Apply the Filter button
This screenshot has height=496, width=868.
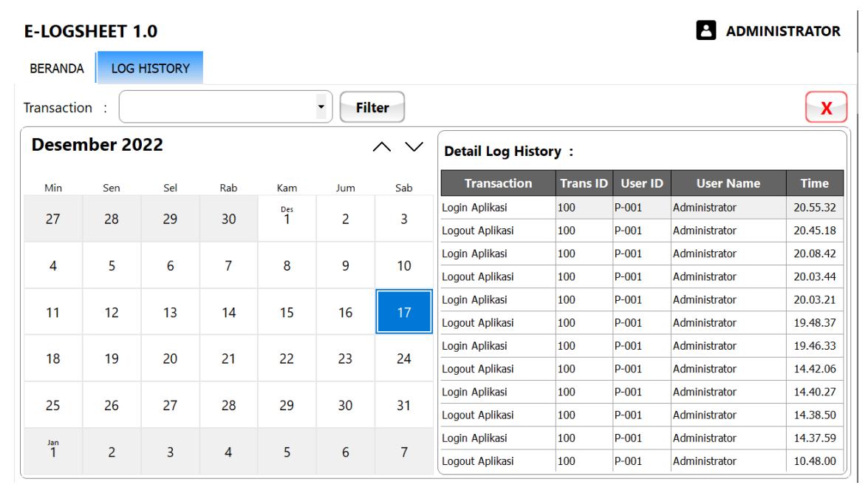click(372, 107)
